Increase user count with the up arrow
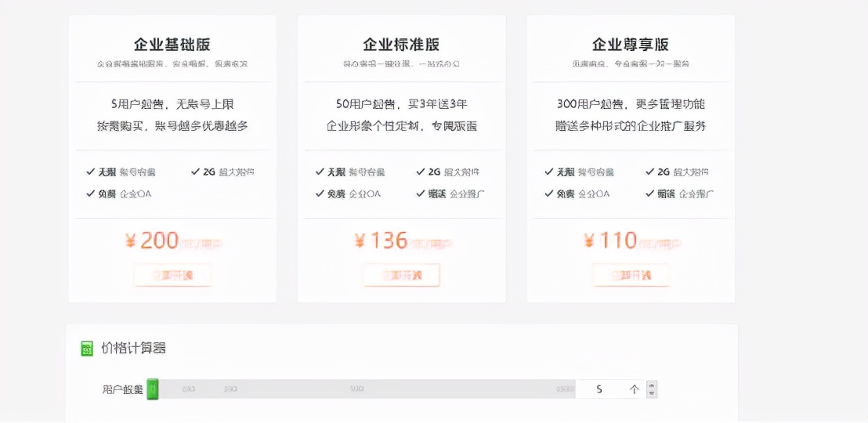 click(652, 385)
